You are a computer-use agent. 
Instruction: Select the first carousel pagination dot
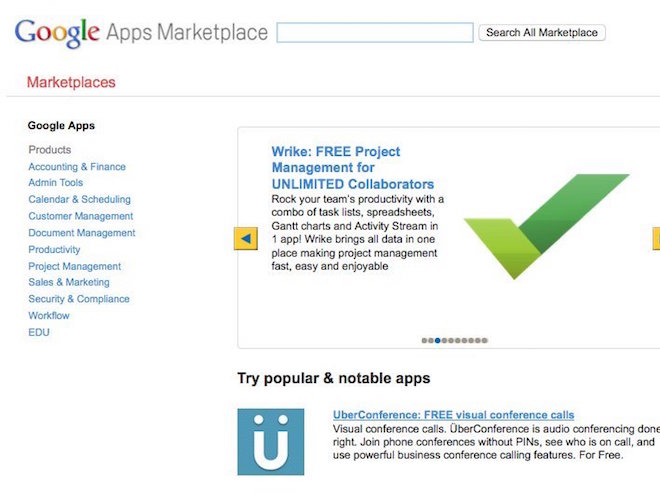click(424, 341)
